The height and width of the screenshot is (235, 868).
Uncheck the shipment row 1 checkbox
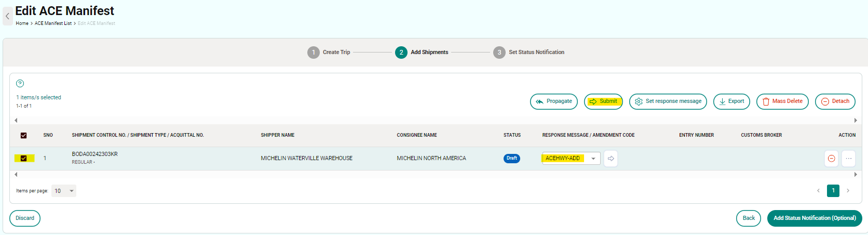tap(23, 159)
